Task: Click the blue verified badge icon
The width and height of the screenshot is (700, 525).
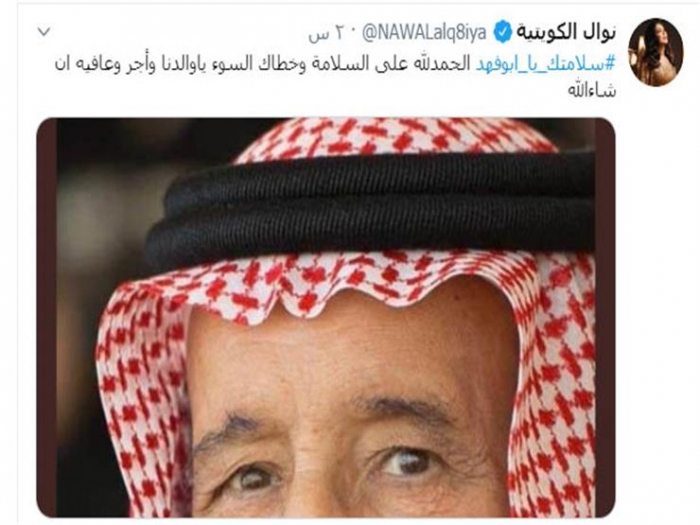Action: pyautogui.click(x=502, y=32)
